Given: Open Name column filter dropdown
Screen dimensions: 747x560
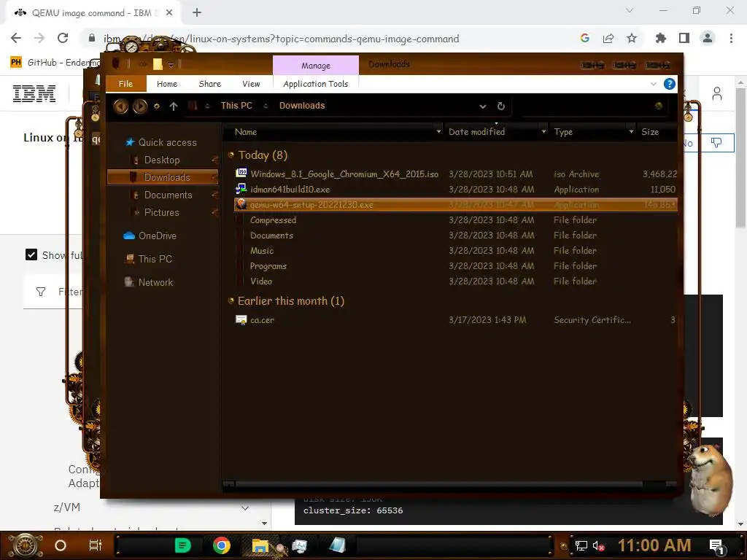Looking at the screenshot, I should coord(438,131).
